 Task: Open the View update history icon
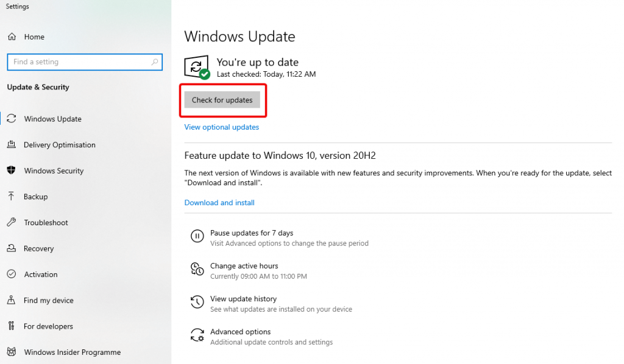tap(197, 302)
